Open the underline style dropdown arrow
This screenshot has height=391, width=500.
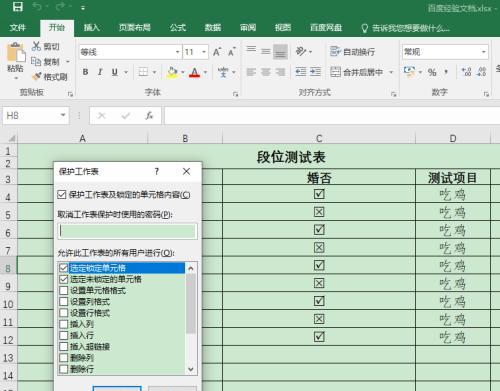(x=126, y=72)
